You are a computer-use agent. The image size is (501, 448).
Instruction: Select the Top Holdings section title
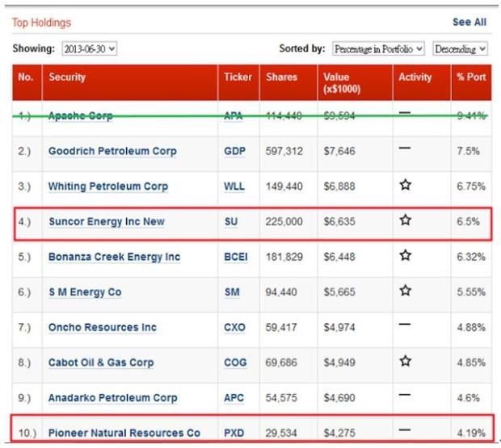[41, 23]
